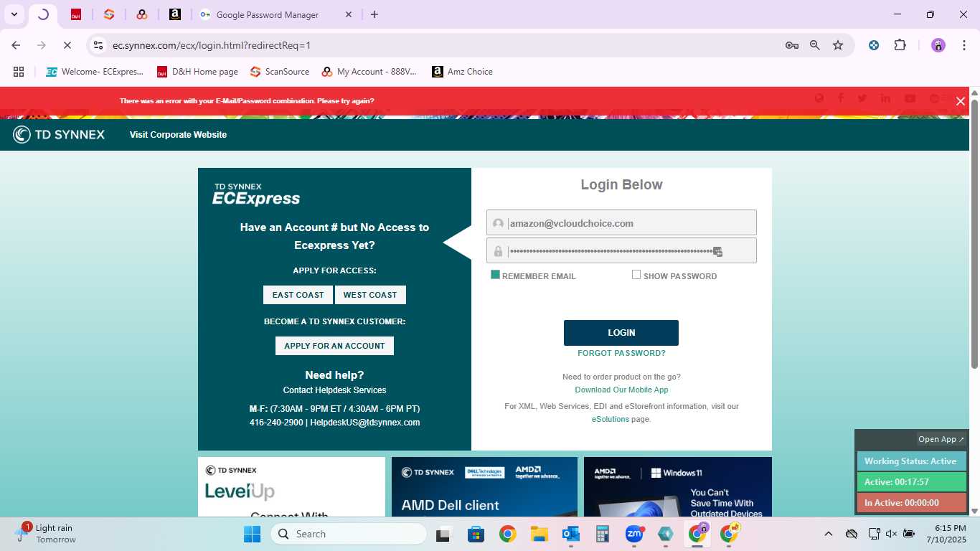Dismiss the red error banner
The height and width of the screenshot is (551, 980).
click(961, 101)
